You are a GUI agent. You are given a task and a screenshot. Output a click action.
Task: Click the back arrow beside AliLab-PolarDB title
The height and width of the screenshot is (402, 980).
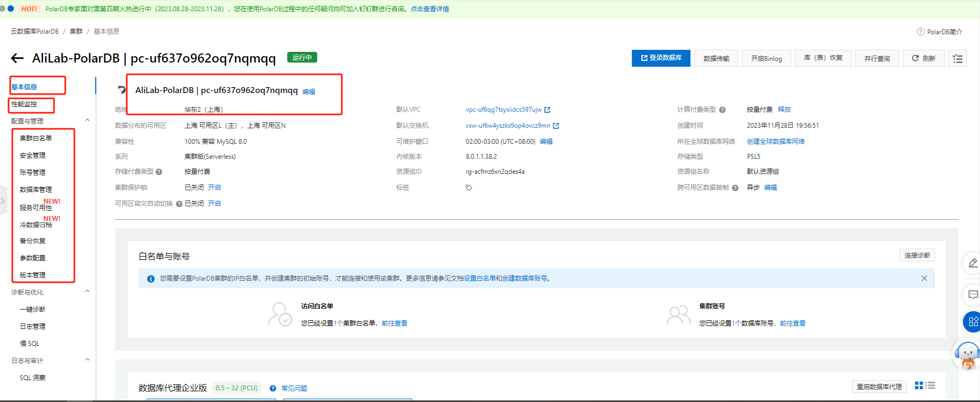click(x=17, y=58)
